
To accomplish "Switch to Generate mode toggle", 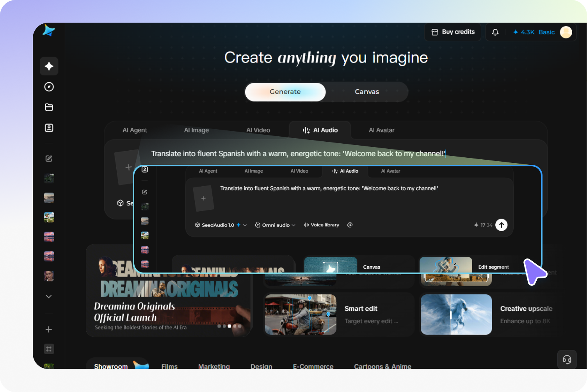I will click(285, 92).
